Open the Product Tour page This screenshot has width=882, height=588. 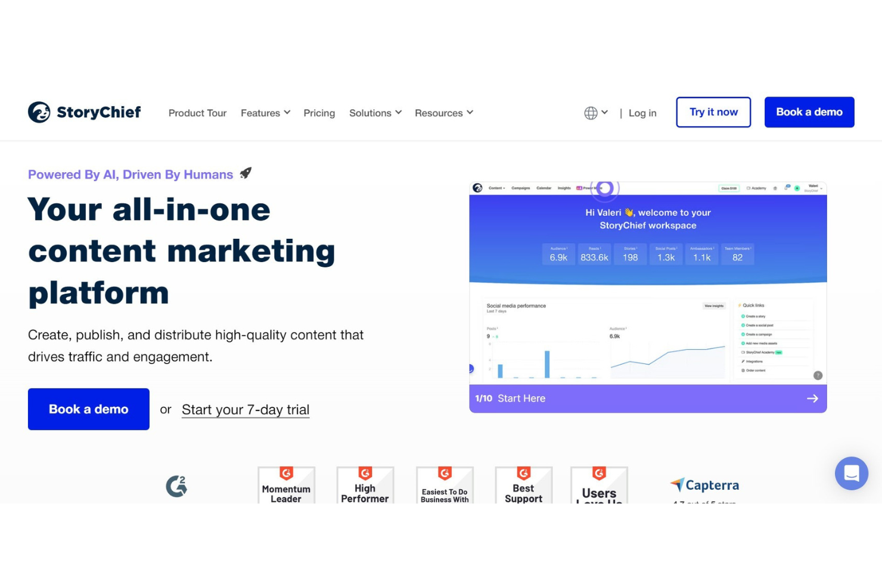[x=197, y=113]
